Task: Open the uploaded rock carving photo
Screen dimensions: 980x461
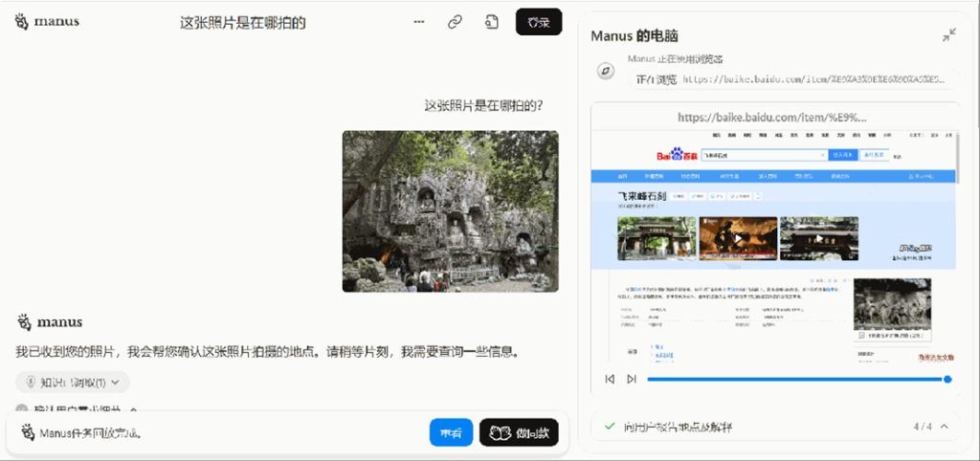Action: coord(450,210)
